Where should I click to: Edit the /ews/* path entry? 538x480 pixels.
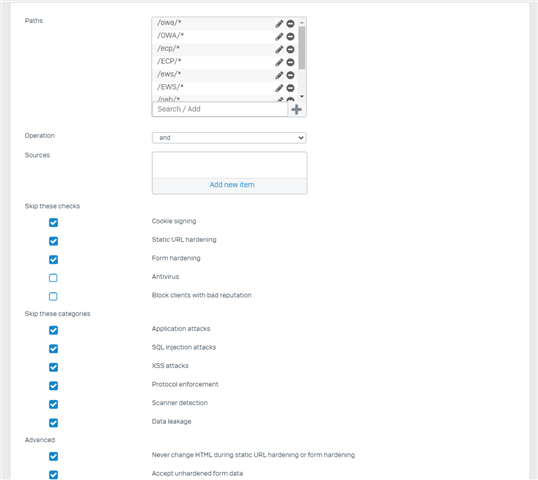(279, 75)
